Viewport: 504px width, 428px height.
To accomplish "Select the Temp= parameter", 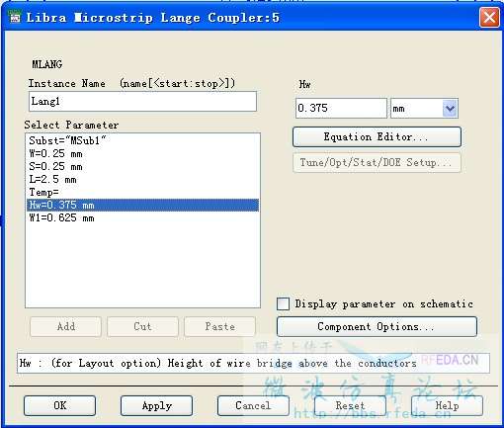I will pos(142,192).
